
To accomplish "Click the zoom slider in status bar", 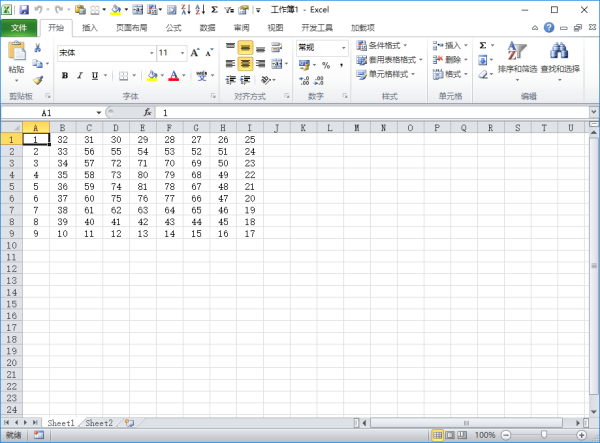I will (x=543, y=435).
